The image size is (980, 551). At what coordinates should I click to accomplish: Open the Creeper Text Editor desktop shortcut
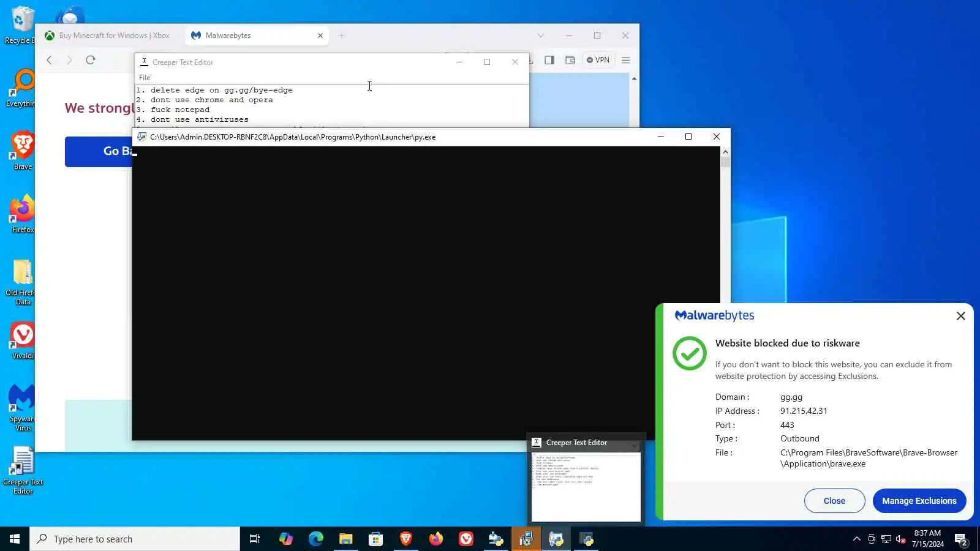click(23, 470)
